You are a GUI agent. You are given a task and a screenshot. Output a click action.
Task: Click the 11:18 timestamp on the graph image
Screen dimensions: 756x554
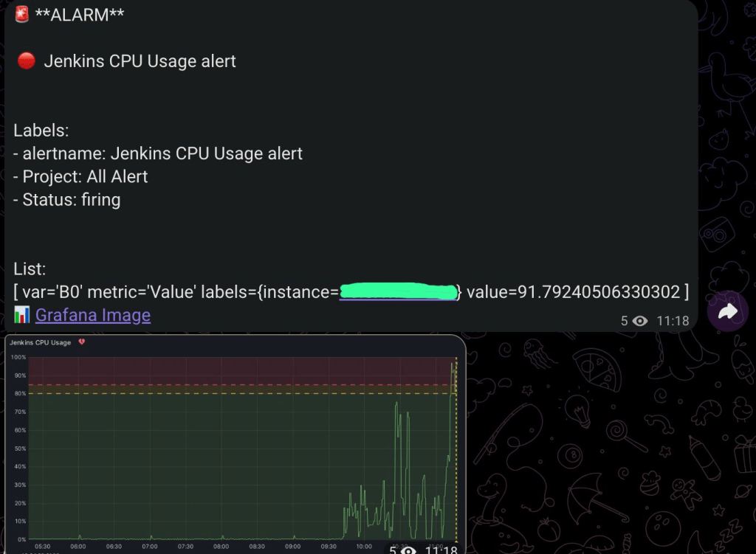[441, 550]
